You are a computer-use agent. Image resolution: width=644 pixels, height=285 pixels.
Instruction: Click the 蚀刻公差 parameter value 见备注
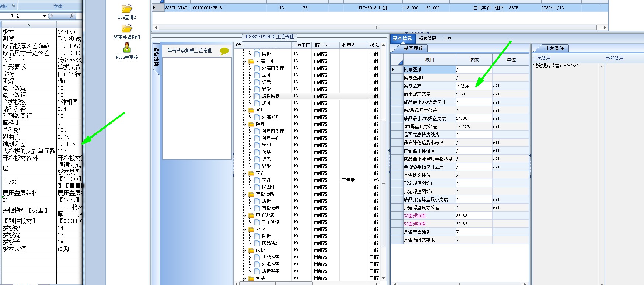474,86
